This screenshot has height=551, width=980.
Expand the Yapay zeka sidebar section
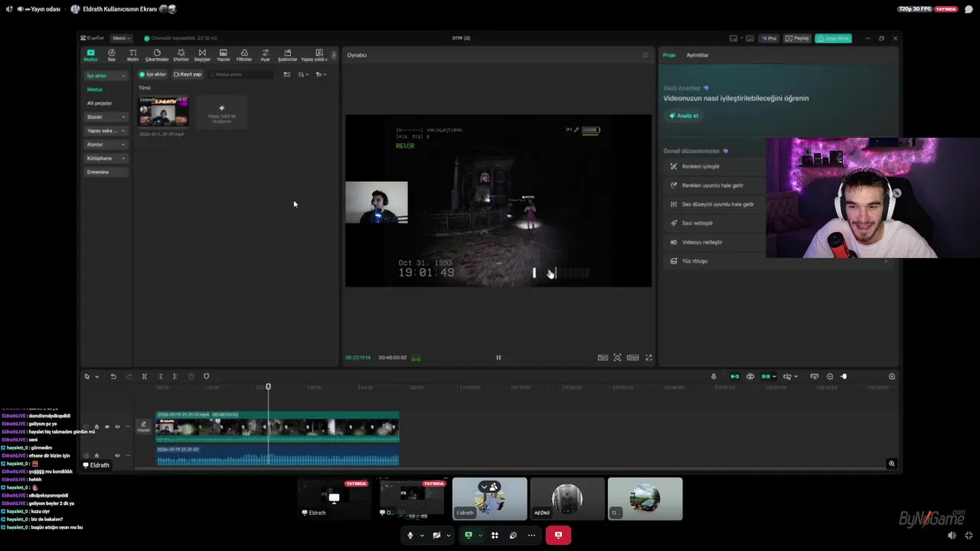106,131
